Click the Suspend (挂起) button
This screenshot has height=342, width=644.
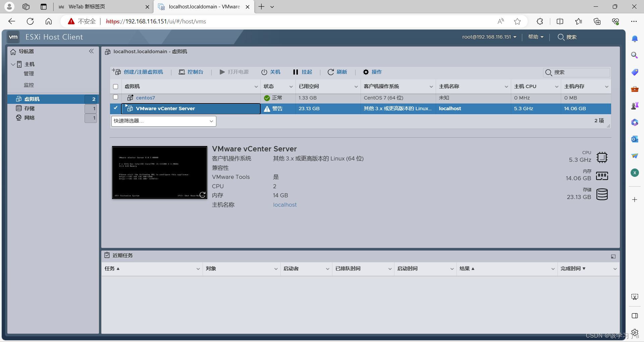(303, 72)
